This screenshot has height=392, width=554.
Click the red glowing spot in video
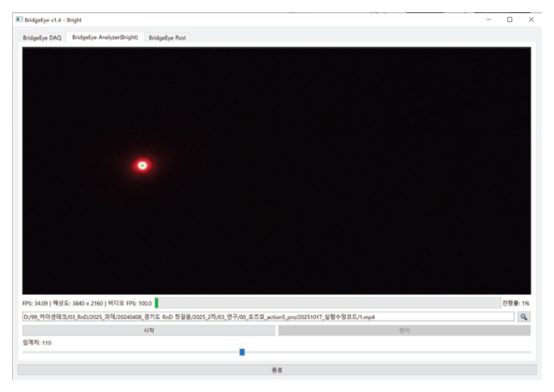[143, 165]
